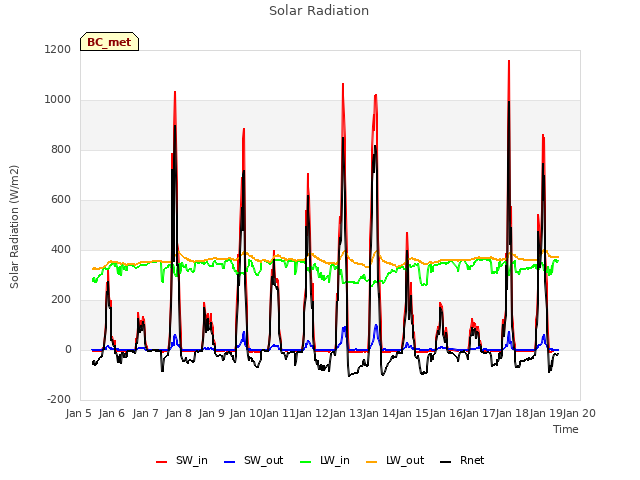Click the Time axis label
The width and height of the screenshot is (640, 480).
[566, 429]
